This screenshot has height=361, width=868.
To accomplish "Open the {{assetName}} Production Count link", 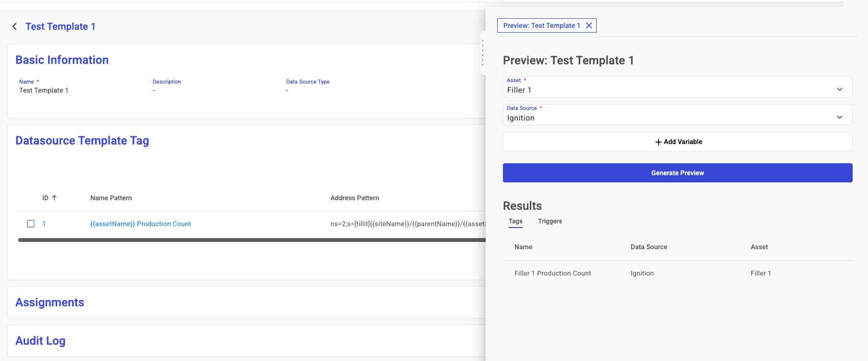I will pos(140,224).
